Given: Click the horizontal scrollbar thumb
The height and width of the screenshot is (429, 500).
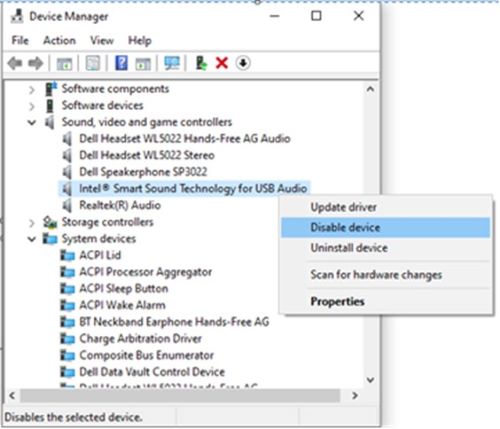Looking at the screenshot, I should tap(180, 396).
